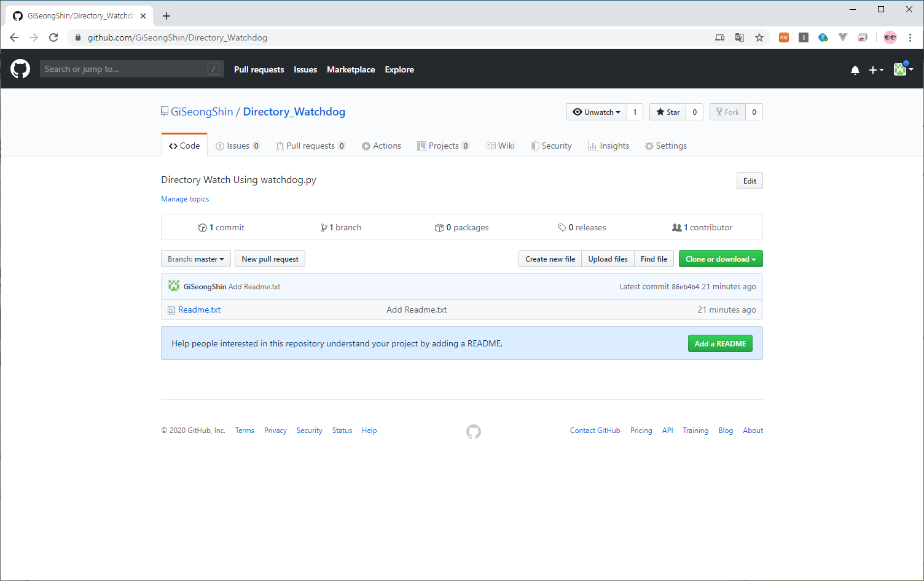View 1 contributor
The height and width of the screenshot is (581, 924).
702,227
